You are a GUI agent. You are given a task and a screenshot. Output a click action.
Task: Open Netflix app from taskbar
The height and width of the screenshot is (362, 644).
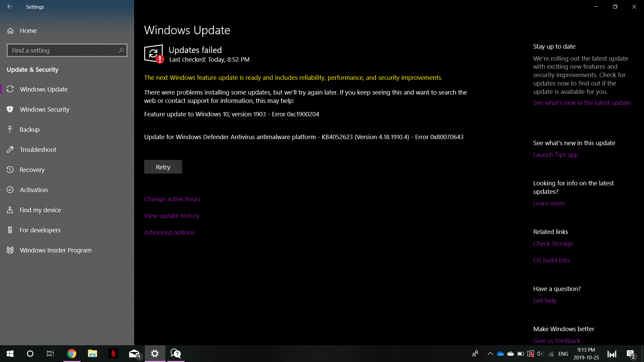pos(113,354)
